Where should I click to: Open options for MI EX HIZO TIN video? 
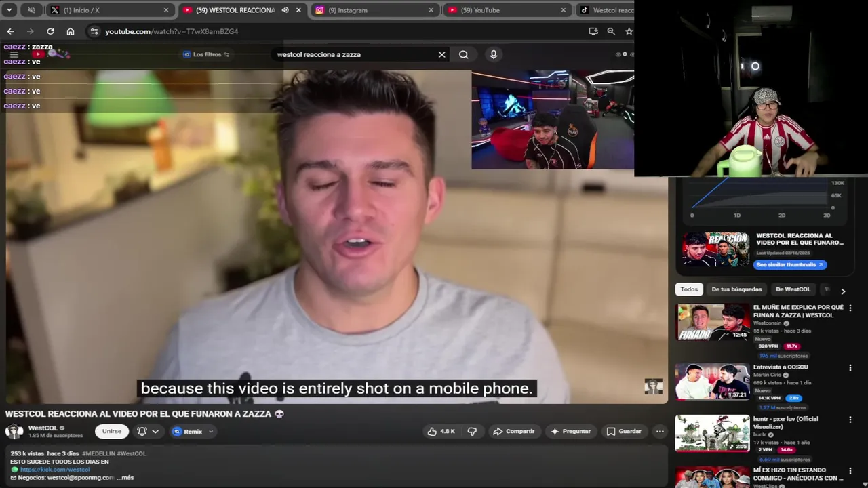pyautogui.click(x=850, y=471)
